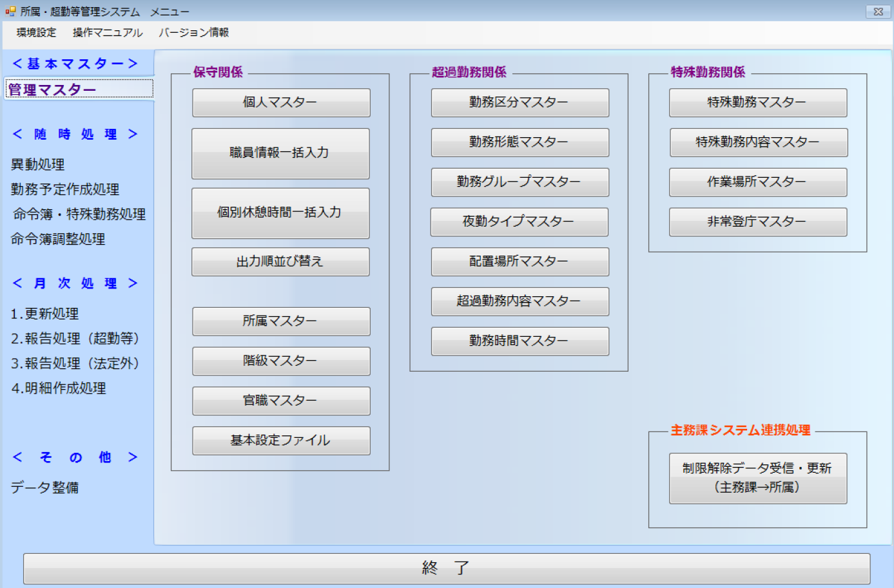Open the バージョン情報 menu item
Viewport: 894px width, 588px height.
coord(195,32)
